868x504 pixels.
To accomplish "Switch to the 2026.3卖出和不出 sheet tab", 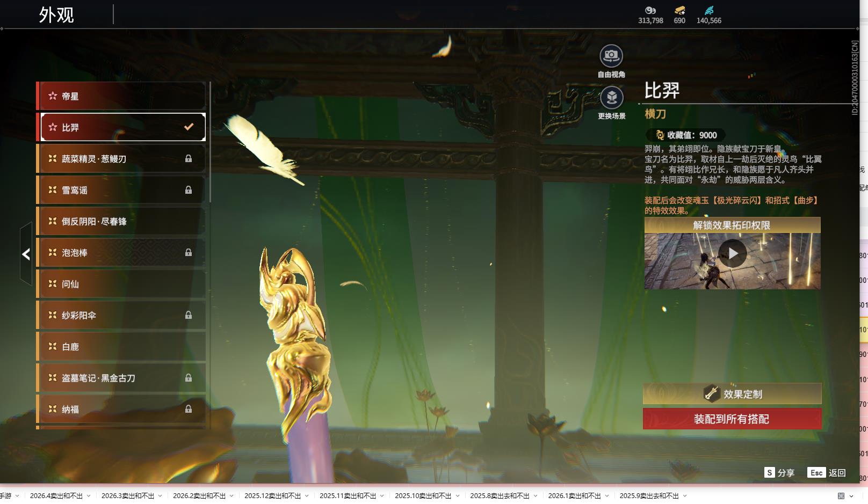I will [x=127, y=496].
